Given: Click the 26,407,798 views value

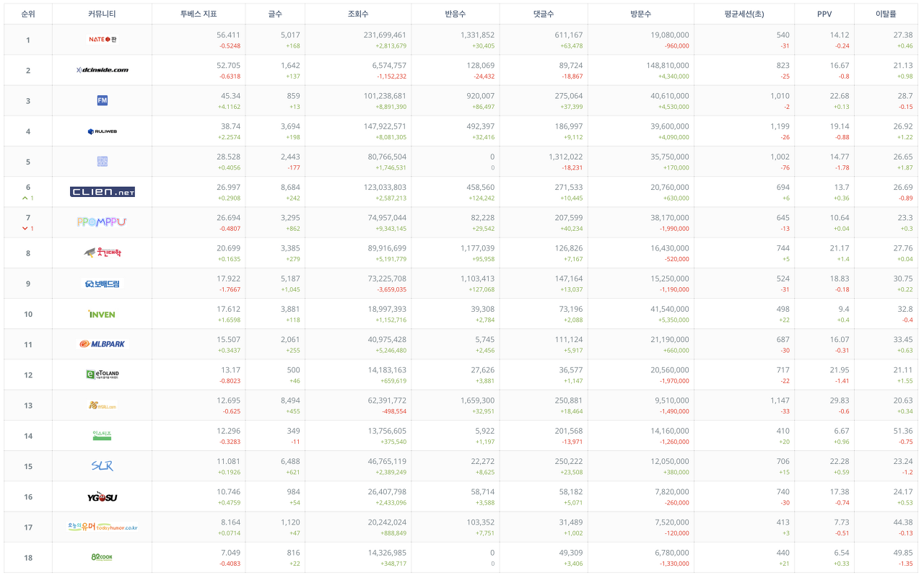Looking at the screenshot, I should [387, 491].
